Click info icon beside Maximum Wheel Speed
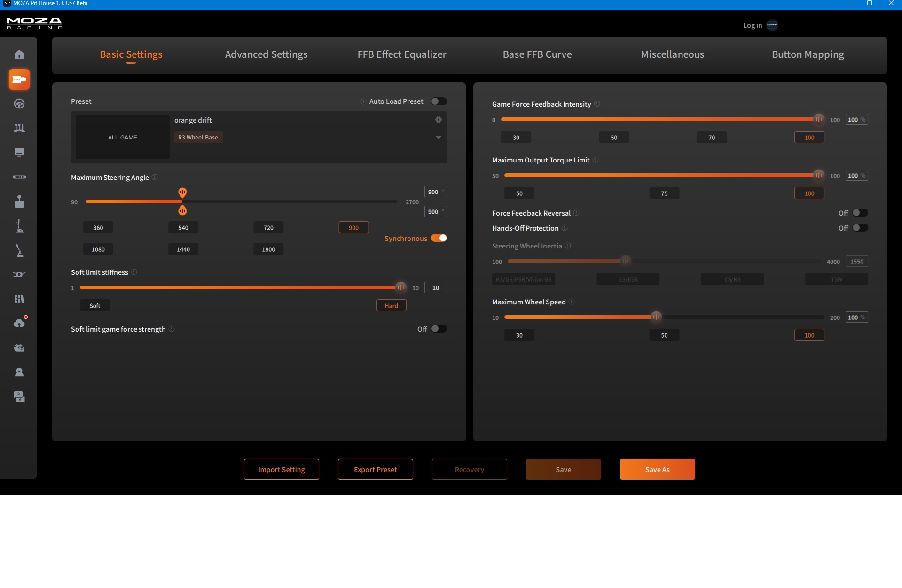Image resolution: width=902 pixels, height=588 pixels. [x=572, y=302]
